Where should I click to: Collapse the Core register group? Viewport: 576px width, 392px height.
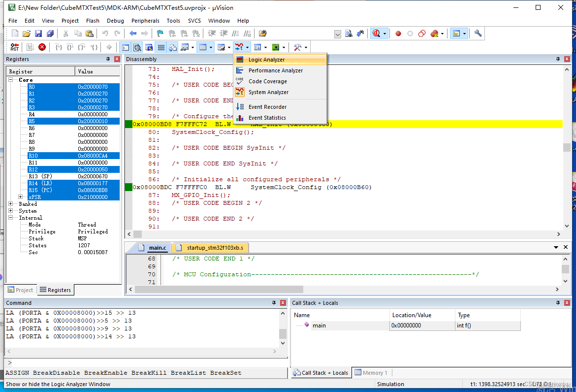pos(11,80)
